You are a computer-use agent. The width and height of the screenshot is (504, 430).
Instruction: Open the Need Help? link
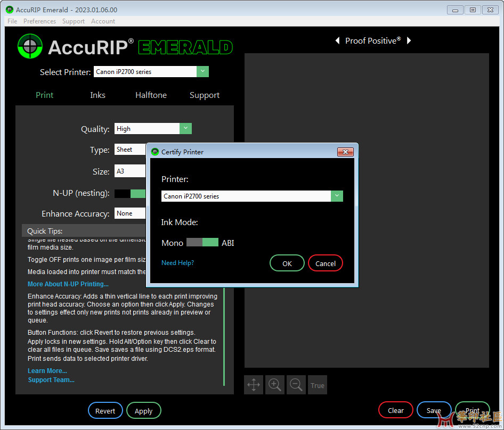coord(177,263)
